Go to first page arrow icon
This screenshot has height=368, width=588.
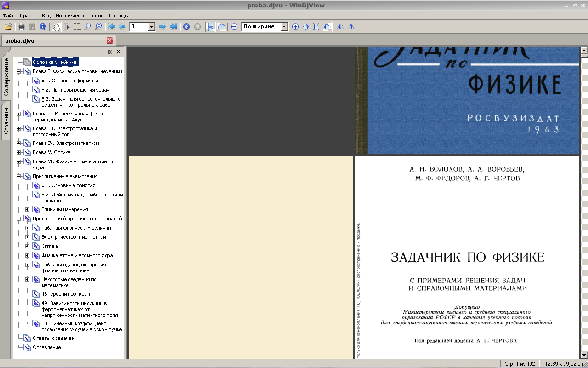tap(111, 27)
